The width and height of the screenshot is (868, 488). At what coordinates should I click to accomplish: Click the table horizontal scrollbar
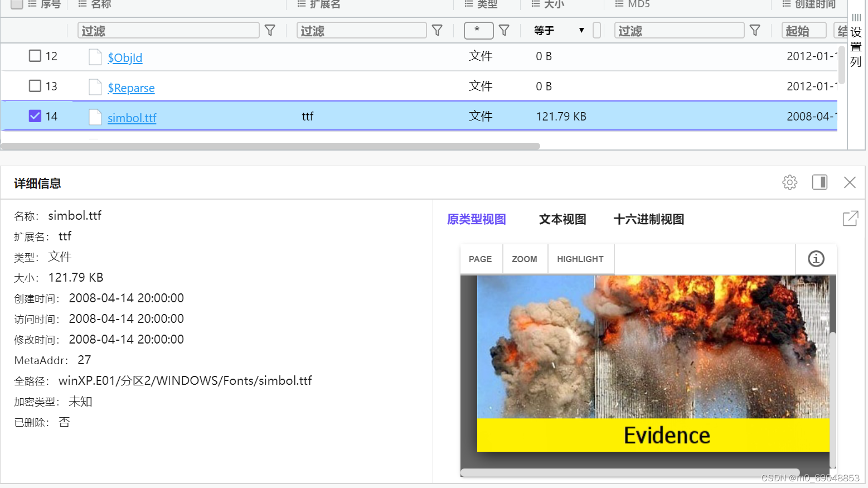(x=270, y=146)
